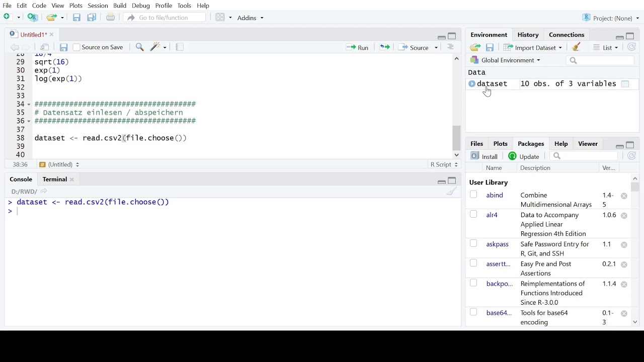Screen dimensions: 644x362
Task: Show document outline icon
Action: [450, 47]
